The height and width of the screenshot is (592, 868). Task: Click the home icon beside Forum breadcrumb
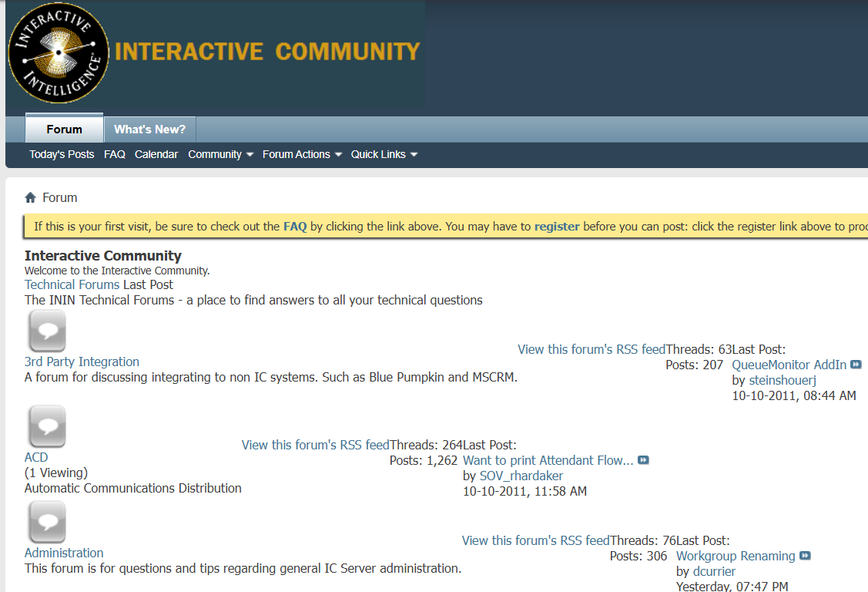tap(31, 197)
